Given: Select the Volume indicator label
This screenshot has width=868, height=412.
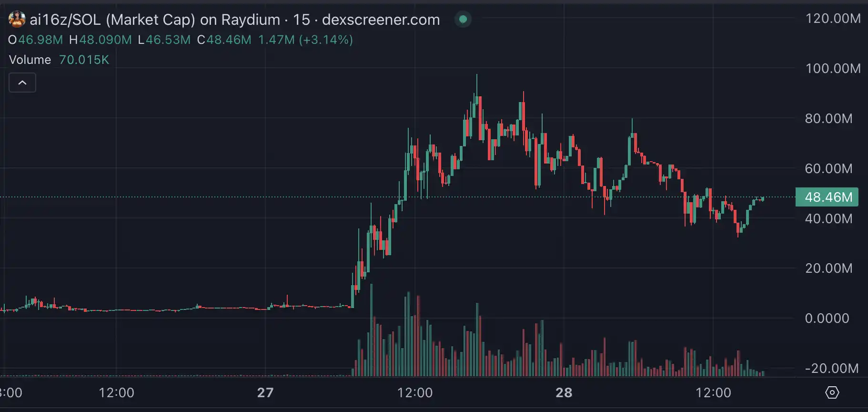Looking at the screenshot, I should [x=30, y=60].
